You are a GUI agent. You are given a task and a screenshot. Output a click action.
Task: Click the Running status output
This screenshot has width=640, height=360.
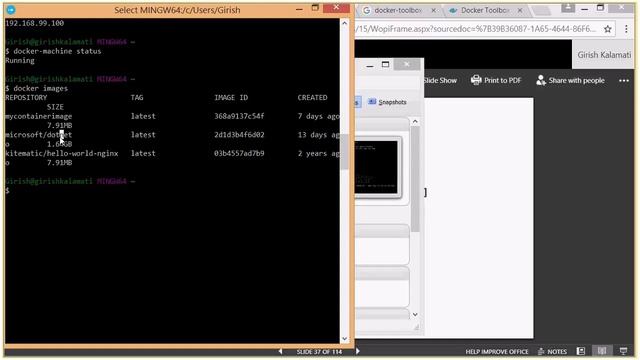pyautogui.click(x=20, y=61)
